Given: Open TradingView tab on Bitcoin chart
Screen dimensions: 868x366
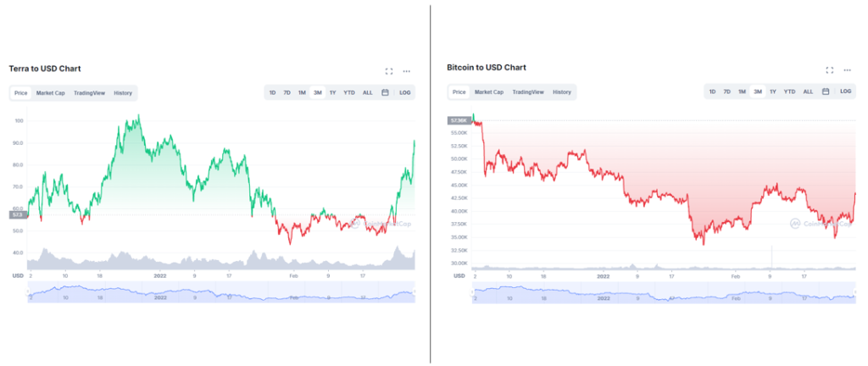Looking at the screenshot, I should 528,91.
